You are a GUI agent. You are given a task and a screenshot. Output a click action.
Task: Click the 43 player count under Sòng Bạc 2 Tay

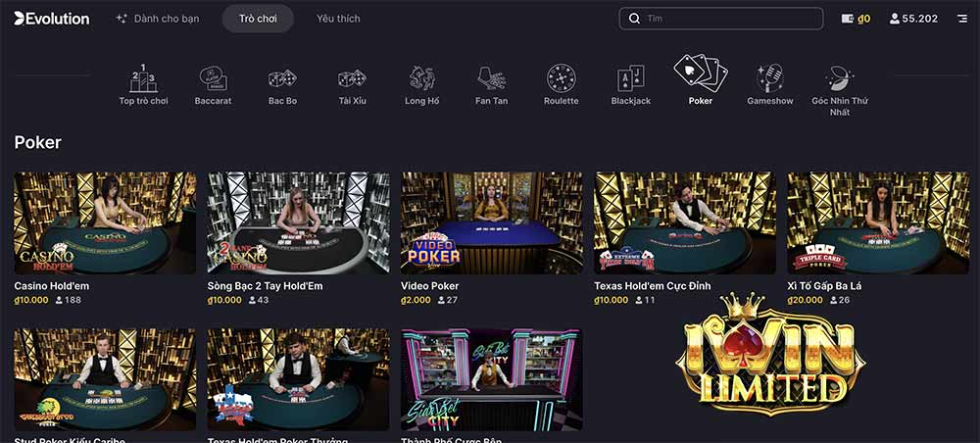[263, 300]
